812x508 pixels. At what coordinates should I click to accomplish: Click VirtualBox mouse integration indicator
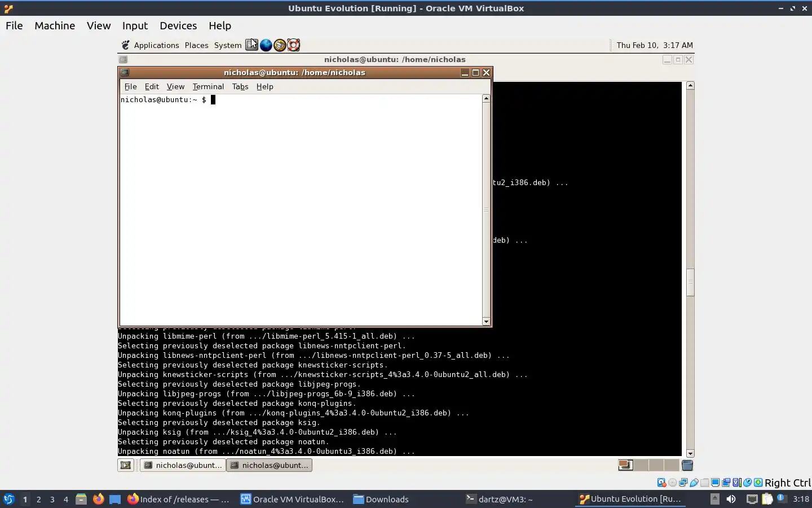click(748, 483)
